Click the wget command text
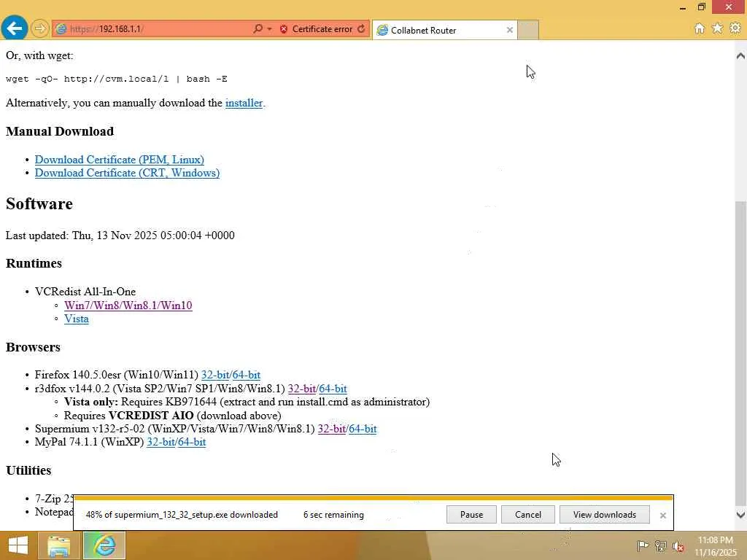Screen dimensions: 747x560 click(x=116, y=79)
